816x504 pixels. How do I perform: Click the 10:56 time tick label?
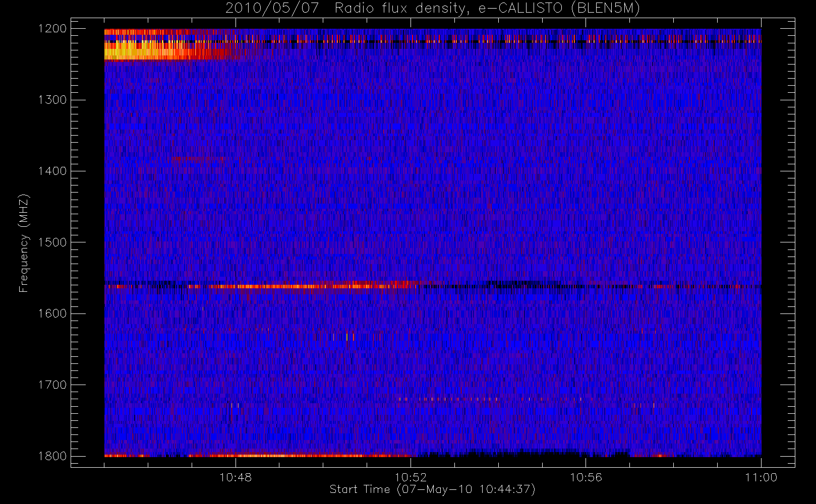[586, 477]
